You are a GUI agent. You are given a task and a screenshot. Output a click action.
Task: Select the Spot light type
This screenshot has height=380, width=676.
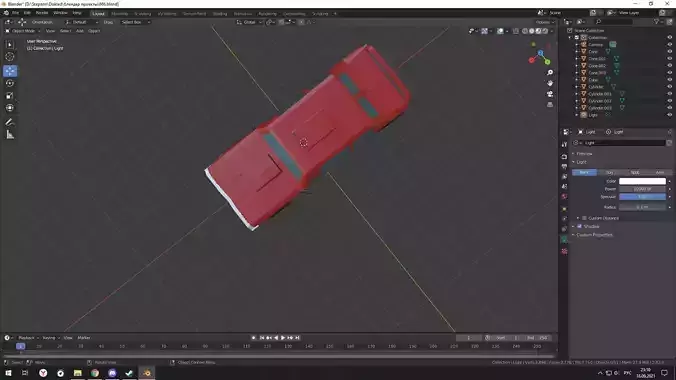click(x=635, y=173)
